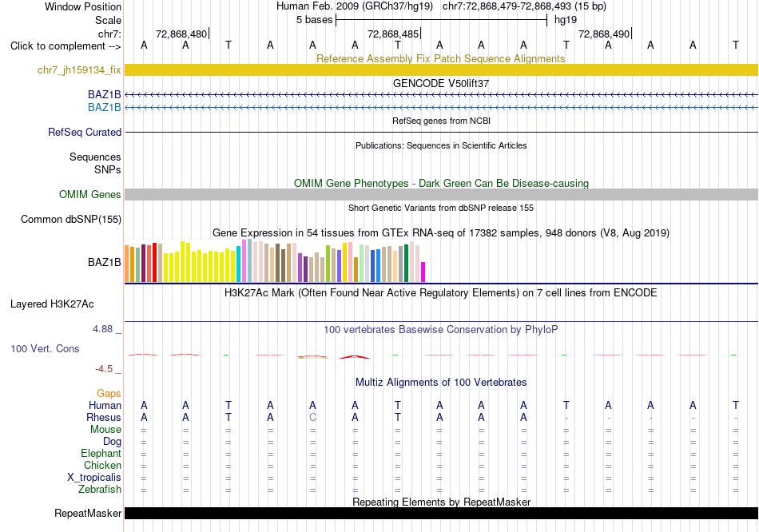Open the 'RefSeq genes from NCBI' title
This screenshot has width=759, height=532.
441,121
